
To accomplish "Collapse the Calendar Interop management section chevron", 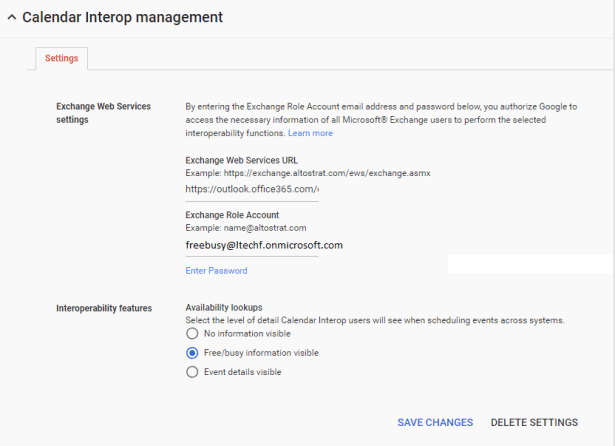I will [10, 18].
